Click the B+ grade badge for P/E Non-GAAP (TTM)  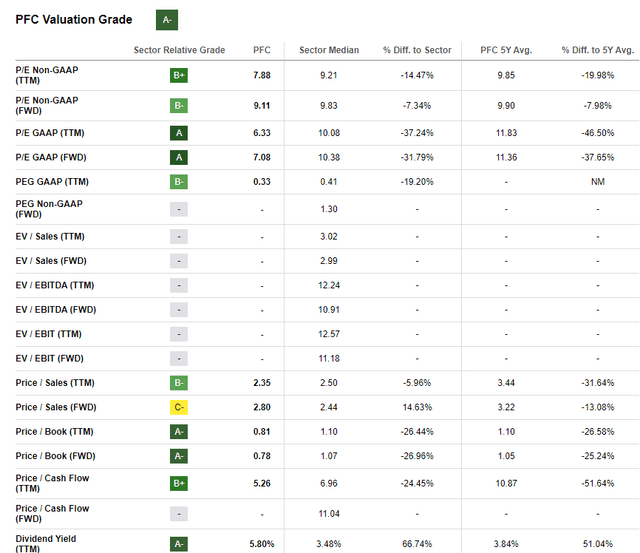click(179, 74)
